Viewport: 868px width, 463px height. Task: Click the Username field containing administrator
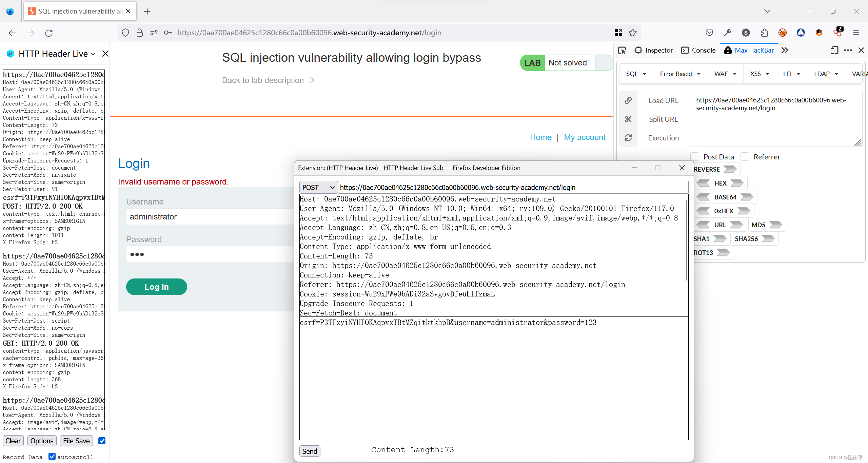point(210,216)
